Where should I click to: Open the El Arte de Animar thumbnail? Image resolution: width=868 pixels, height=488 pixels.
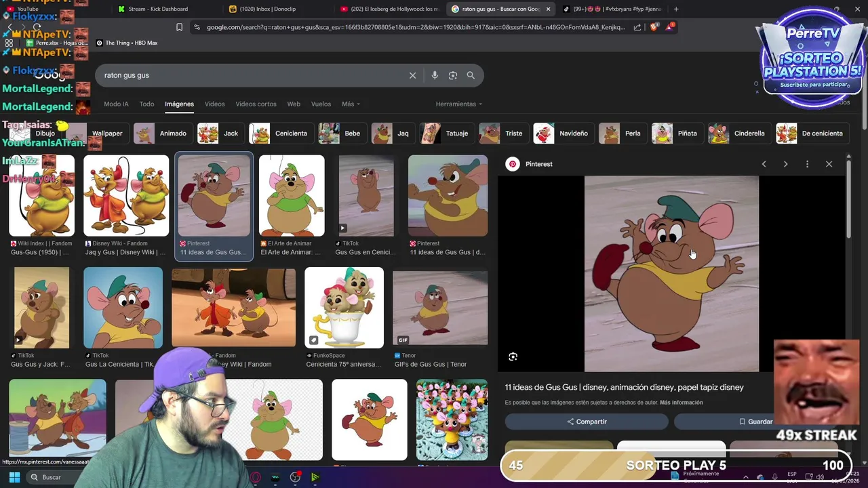pyautogui.click(x=292, y=196)
